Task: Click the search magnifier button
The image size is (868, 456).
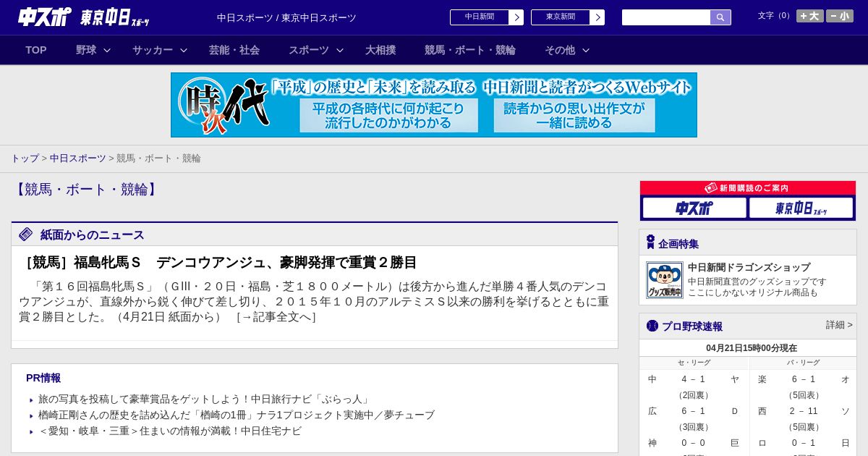Action: [720, 17]
